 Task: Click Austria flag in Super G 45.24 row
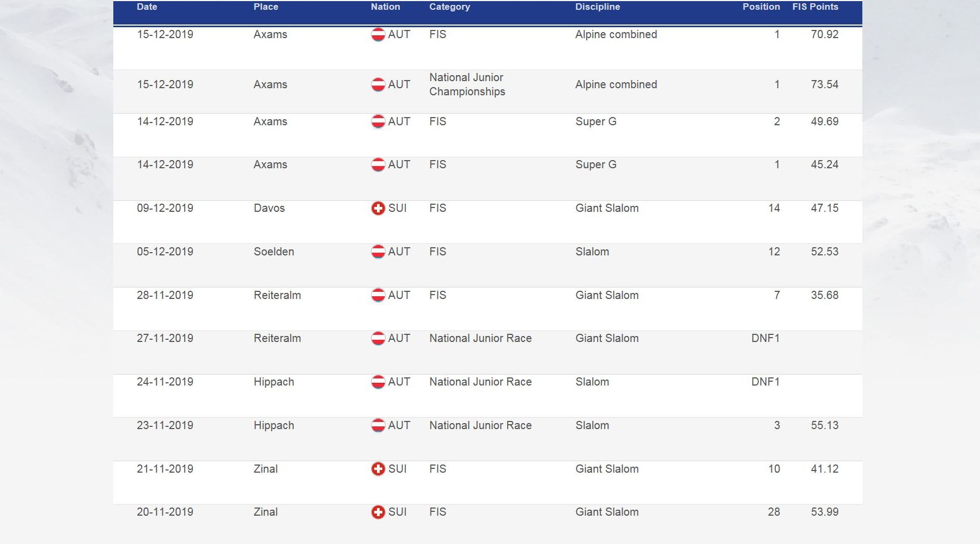[378, 164]
